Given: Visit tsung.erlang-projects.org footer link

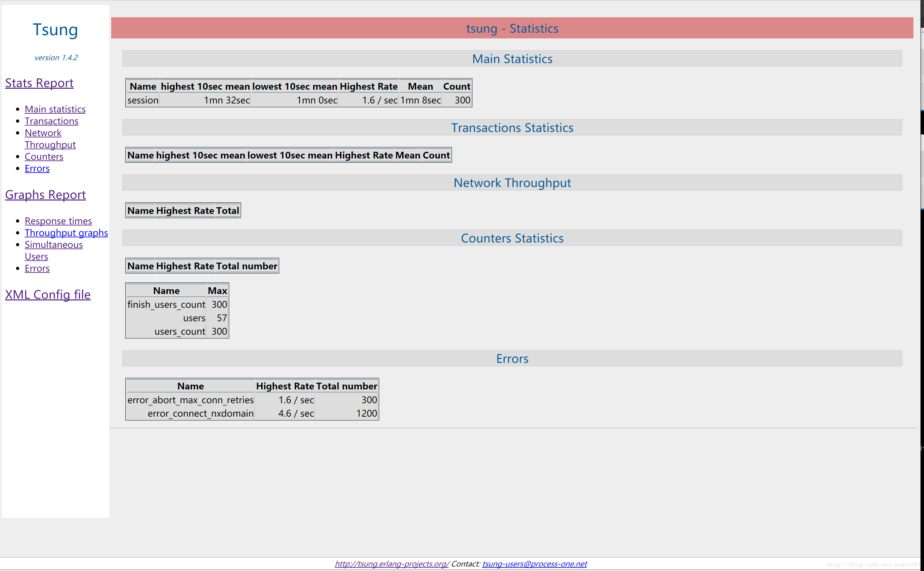Looking at the screenshot, I should (x=392, y=563).
